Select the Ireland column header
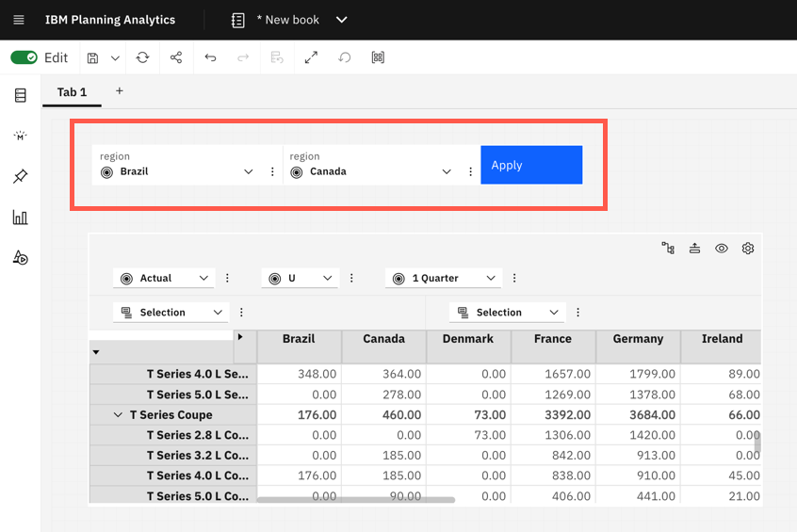 722,347
